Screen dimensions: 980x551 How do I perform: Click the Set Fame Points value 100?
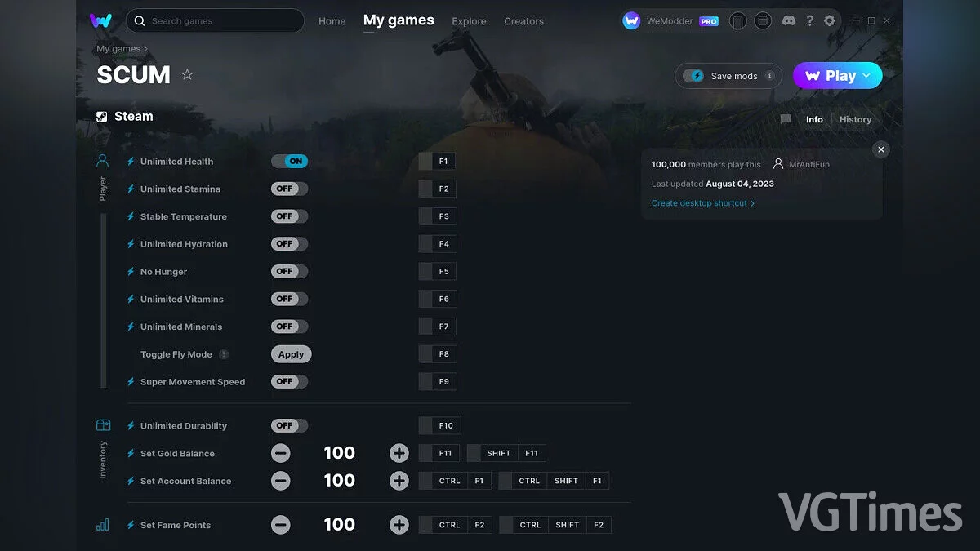pos(339,525)
